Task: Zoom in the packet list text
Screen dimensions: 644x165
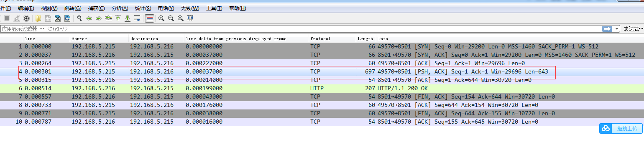Action: (161, 18)
